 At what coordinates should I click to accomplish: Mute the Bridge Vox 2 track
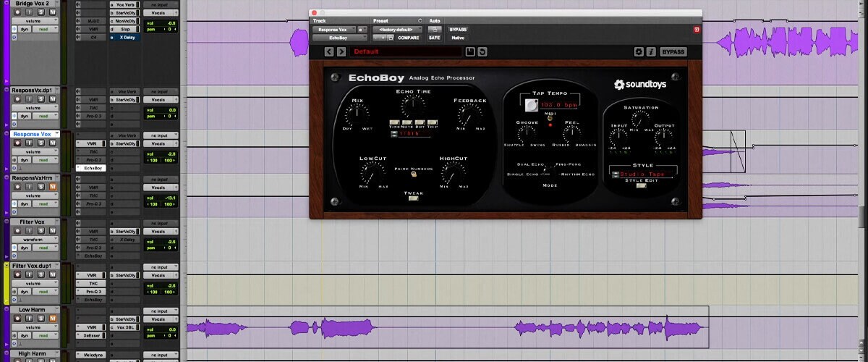coord(53,12)
